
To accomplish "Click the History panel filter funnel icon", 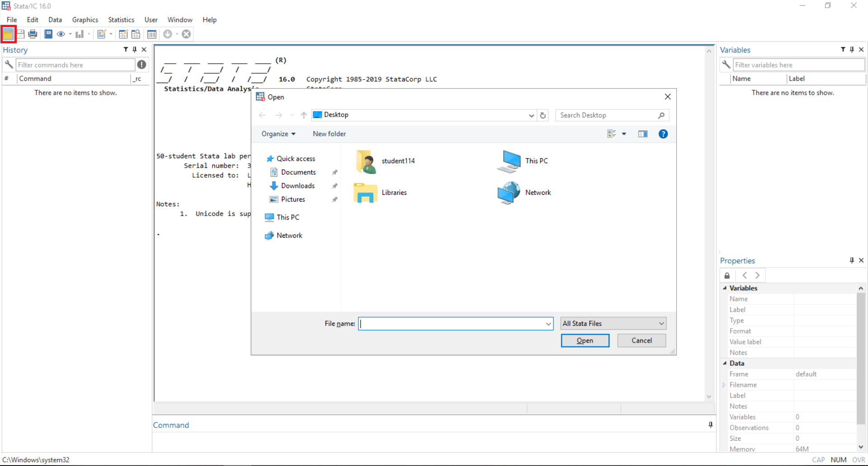I will pos(126,50).
